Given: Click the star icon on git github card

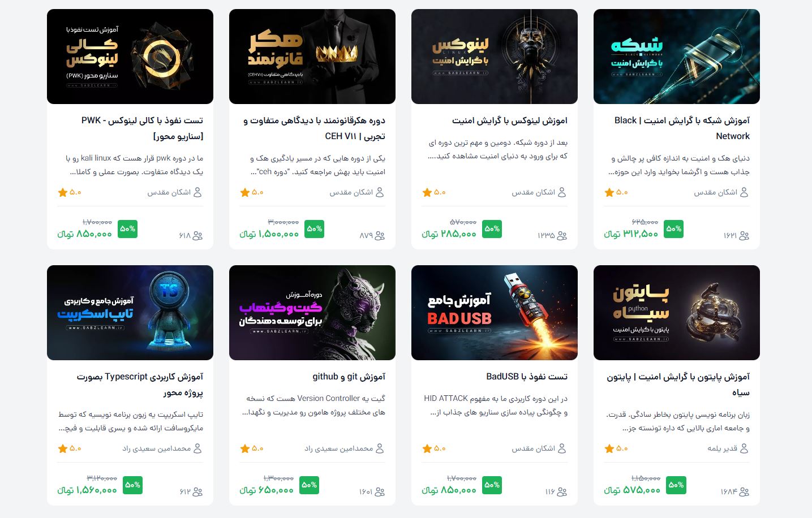Looking at the screenshot, I should (245, 449).
